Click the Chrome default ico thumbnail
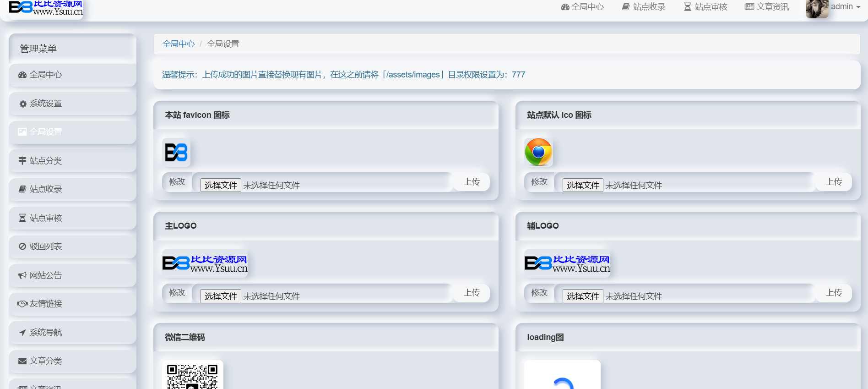 coord(538,152)
